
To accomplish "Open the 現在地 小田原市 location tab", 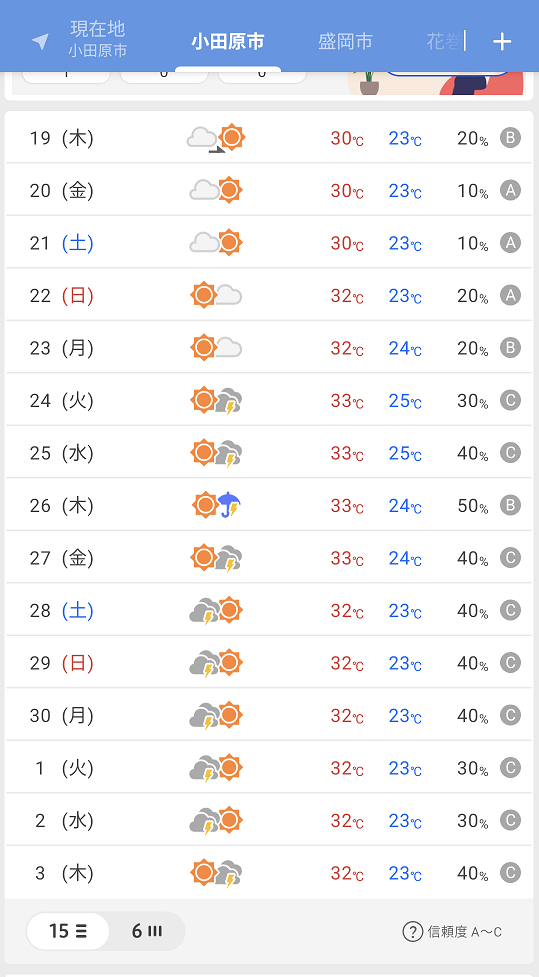I will [98, 39].
